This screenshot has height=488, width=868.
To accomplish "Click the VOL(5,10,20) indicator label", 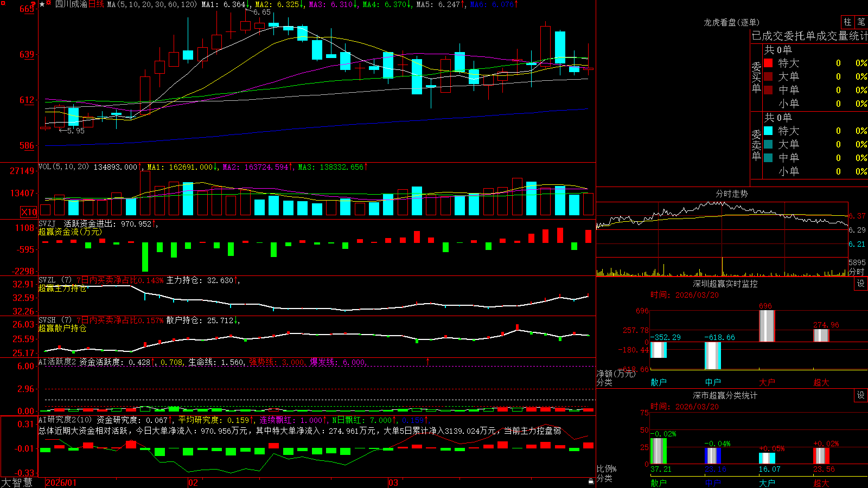I will point(63,167).
